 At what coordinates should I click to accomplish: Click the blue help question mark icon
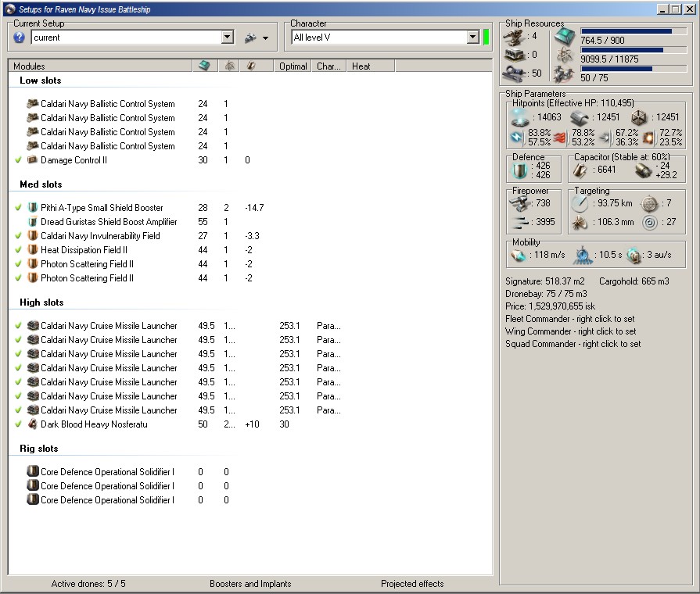(x=19, y=38)
